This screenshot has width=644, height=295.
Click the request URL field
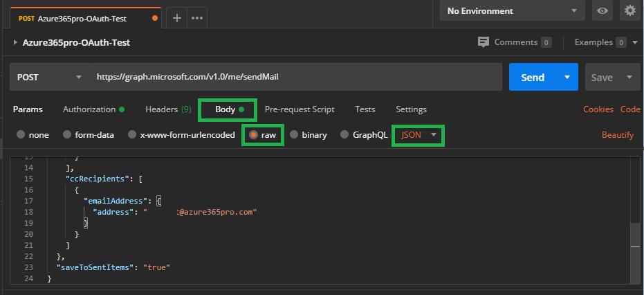[296, 77]
